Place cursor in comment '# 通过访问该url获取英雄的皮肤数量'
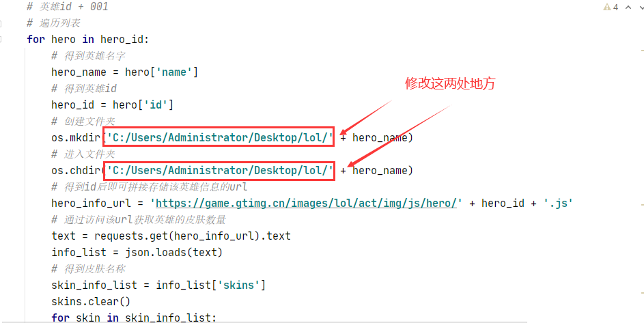This screenshot has height=323, width=644. tap(139, 220)
